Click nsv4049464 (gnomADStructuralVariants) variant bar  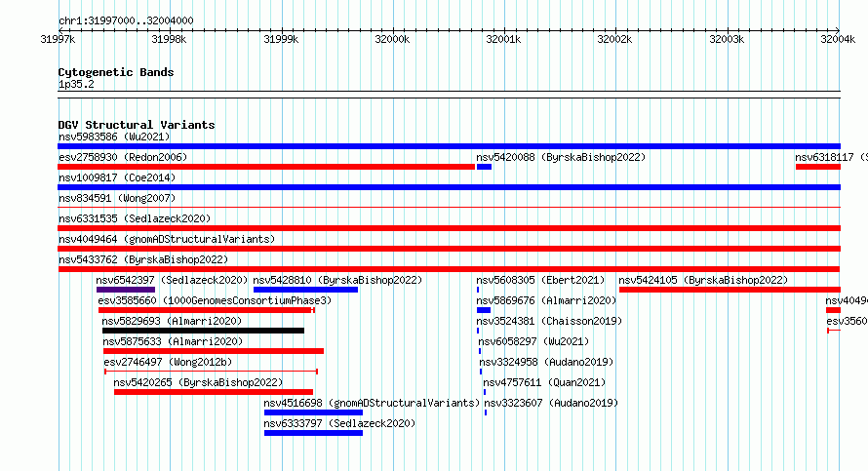click(x=449, y=249)
